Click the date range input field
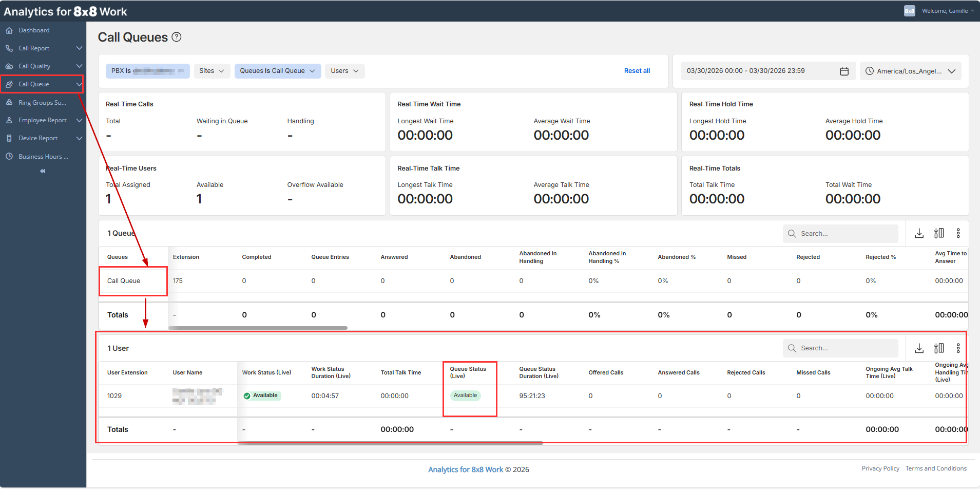This screenshot has height=489, width=980. [768, 71]
